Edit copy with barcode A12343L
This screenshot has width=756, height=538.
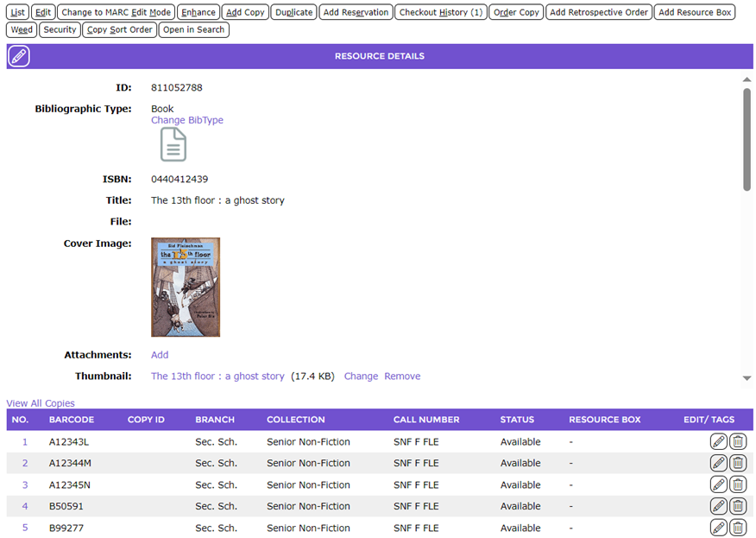(718, 441)
